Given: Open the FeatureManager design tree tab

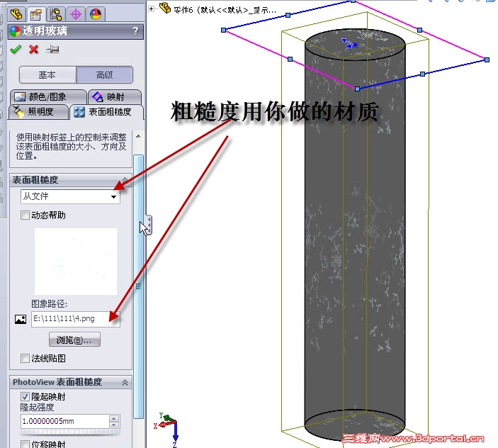Looking at the screenshot, I should click(x=16, y=14).
